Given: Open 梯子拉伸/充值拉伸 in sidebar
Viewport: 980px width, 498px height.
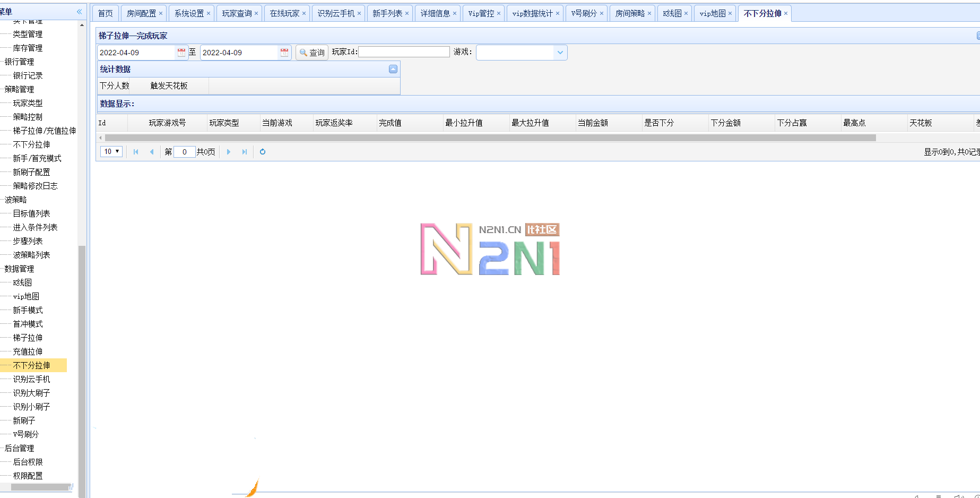Looking at the screenshot, I should (45, 131).
